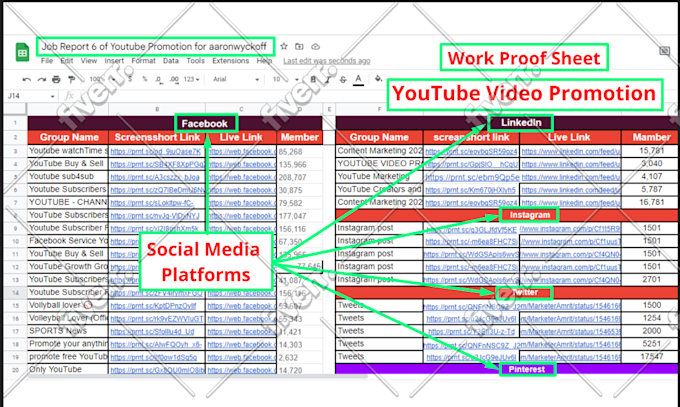Open the font size 10 dropdown

285,79
